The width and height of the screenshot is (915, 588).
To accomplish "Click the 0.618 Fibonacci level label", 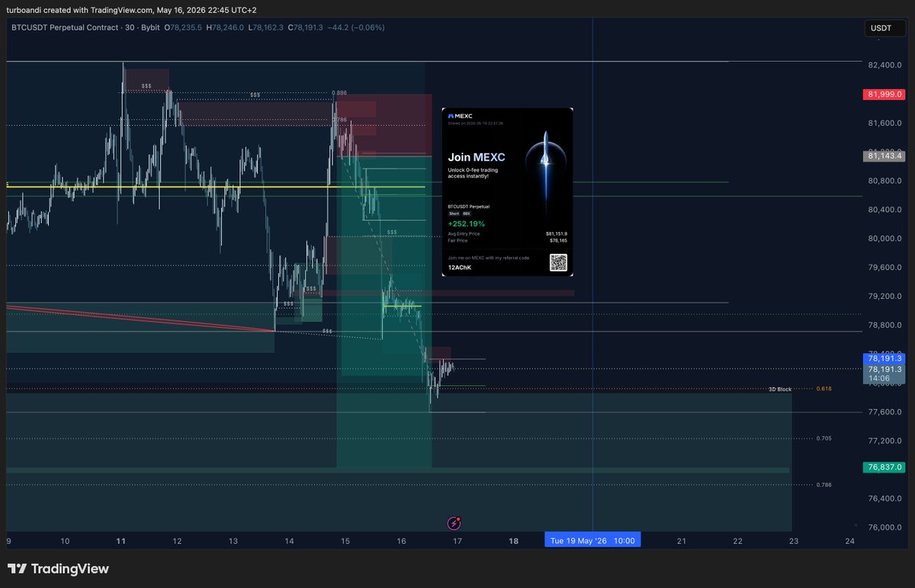I will [x=823, y=389].
